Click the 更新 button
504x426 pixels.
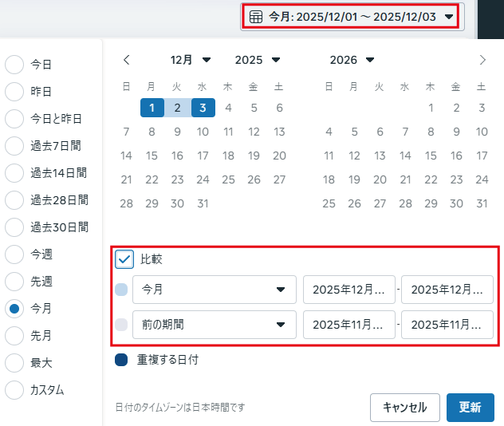tap(470, 407)
